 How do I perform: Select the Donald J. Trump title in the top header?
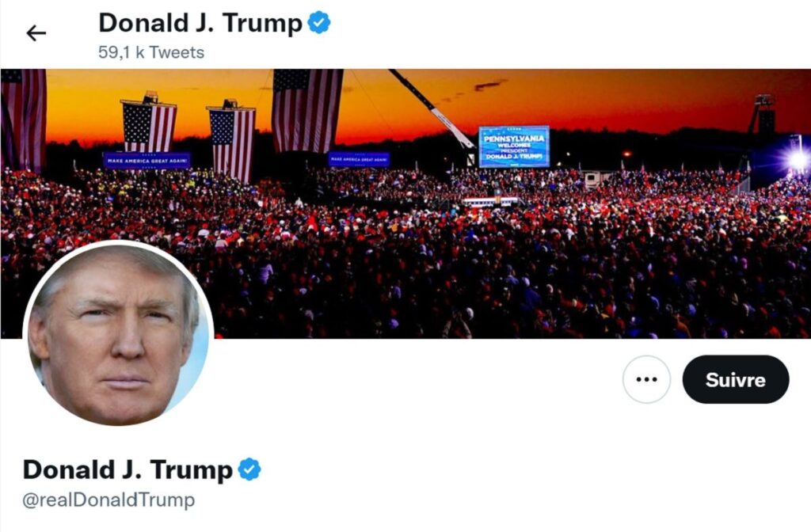[x=200, y=23]
